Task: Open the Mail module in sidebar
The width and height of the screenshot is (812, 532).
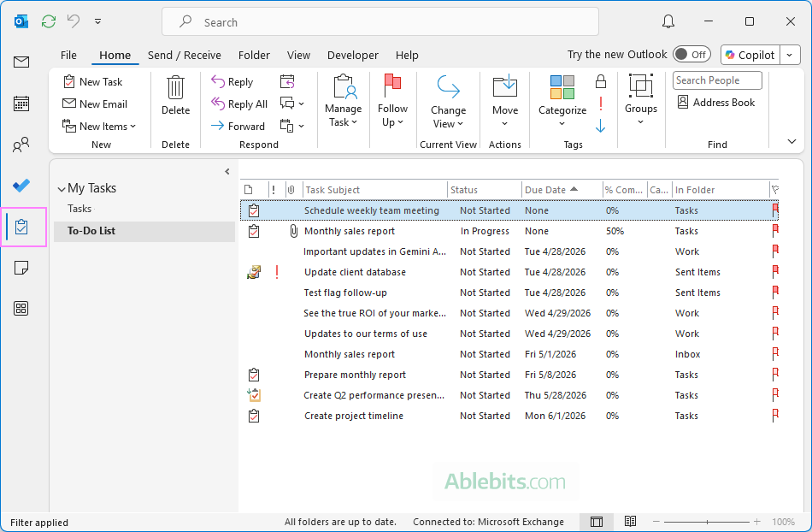Action: (x=21, y=62)
